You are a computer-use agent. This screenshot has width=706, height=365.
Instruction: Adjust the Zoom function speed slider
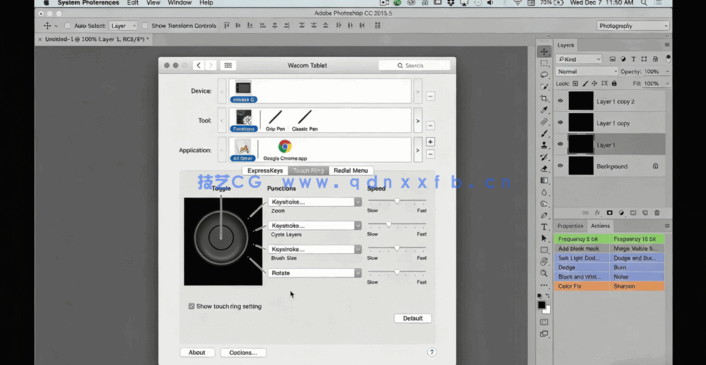point(397,201)
